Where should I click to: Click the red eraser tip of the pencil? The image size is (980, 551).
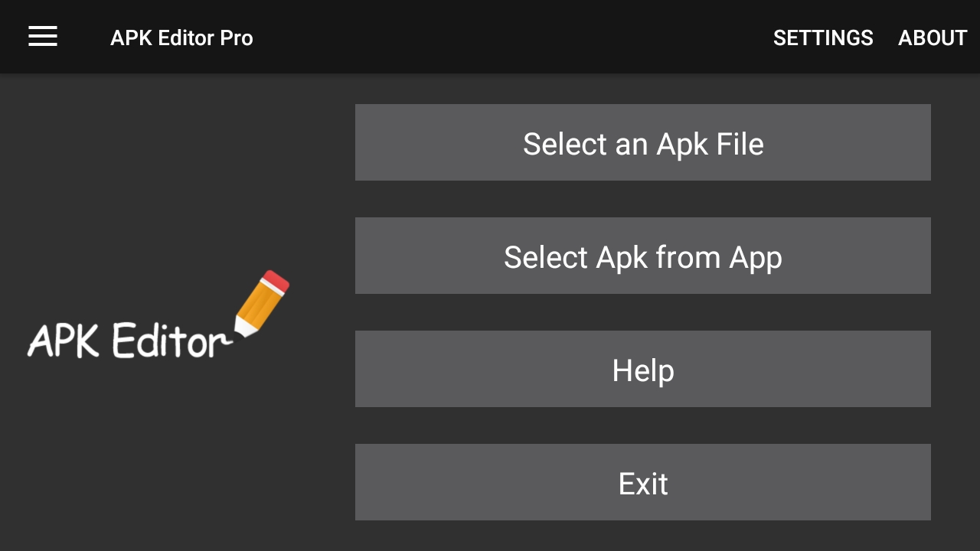pos(276,281)
